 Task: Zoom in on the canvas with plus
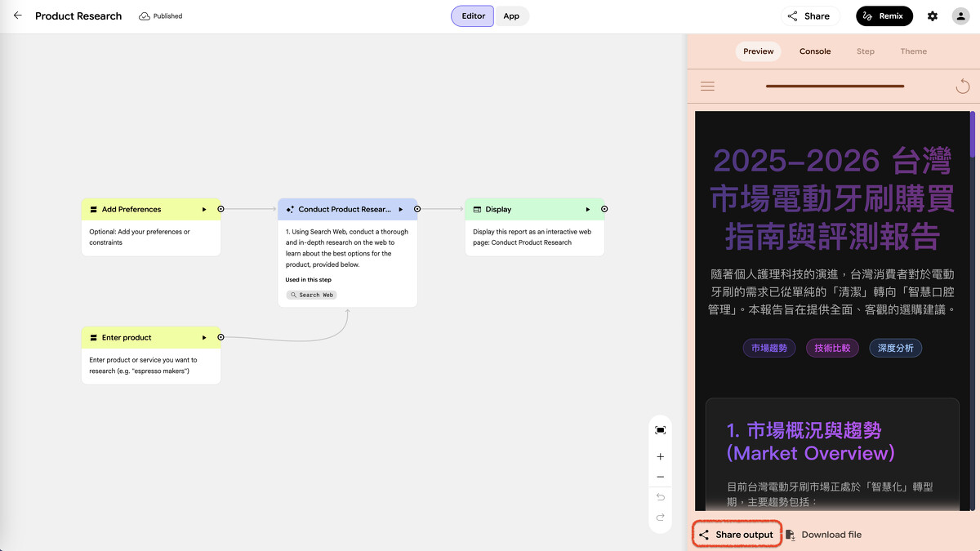pos(661,457)
